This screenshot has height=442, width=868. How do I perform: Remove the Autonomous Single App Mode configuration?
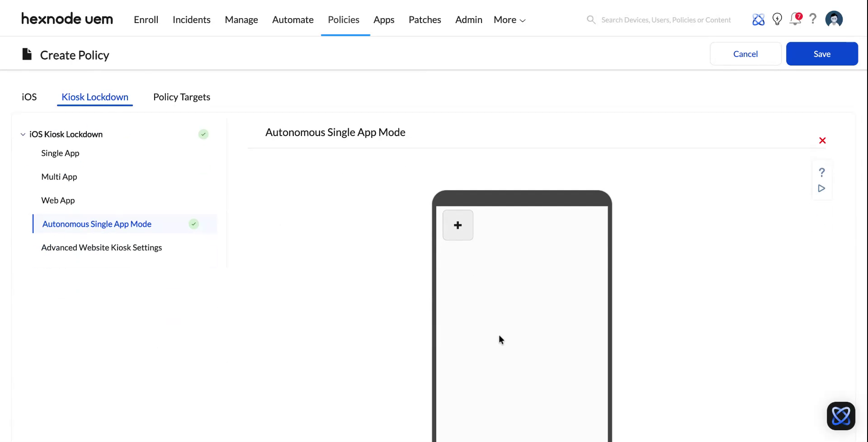(822, 140)
